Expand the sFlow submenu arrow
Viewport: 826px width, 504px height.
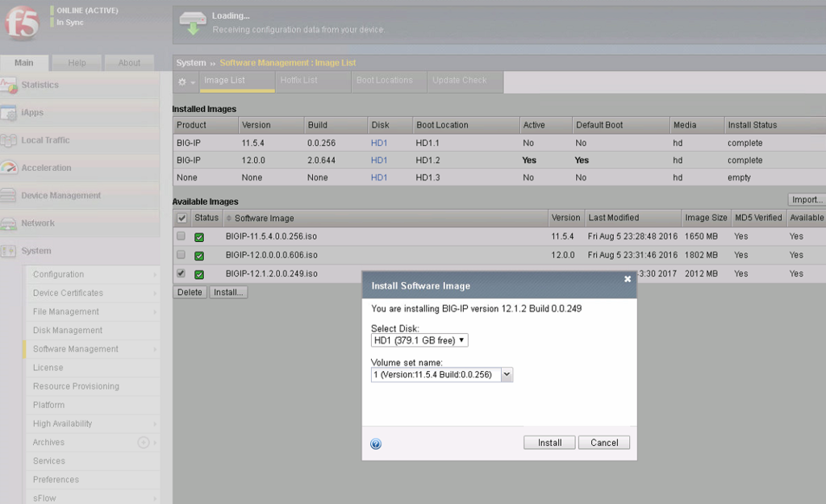(x=155, y=498)
